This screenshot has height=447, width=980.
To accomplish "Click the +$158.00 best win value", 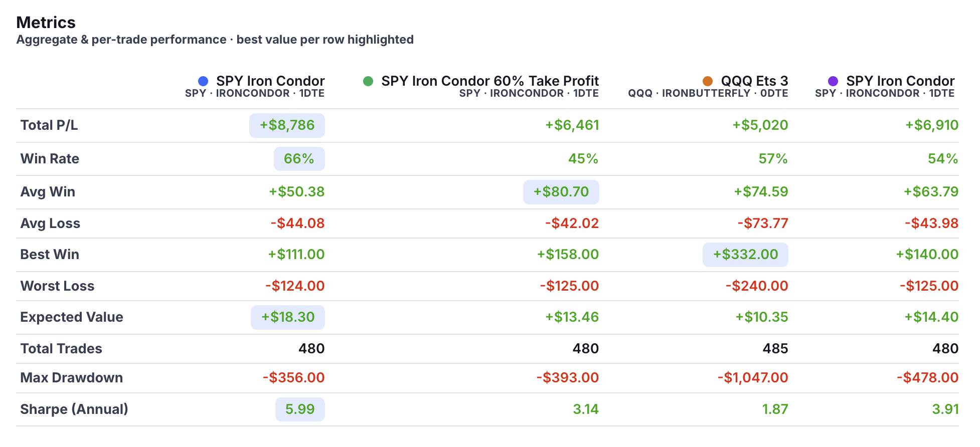I will pos(568,255).
